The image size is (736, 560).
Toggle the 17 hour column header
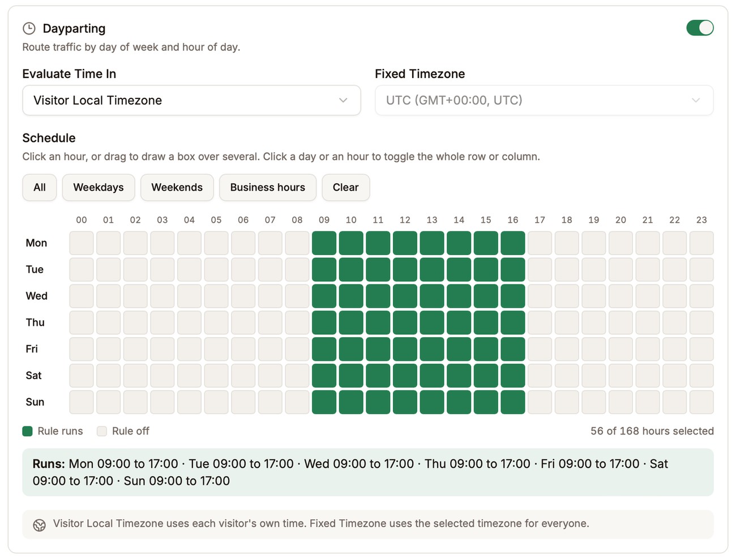pos(540,220)
